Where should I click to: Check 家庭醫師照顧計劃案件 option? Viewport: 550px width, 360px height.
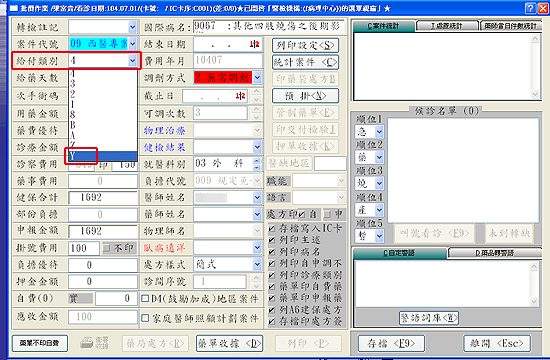click(x=145, y=318)
